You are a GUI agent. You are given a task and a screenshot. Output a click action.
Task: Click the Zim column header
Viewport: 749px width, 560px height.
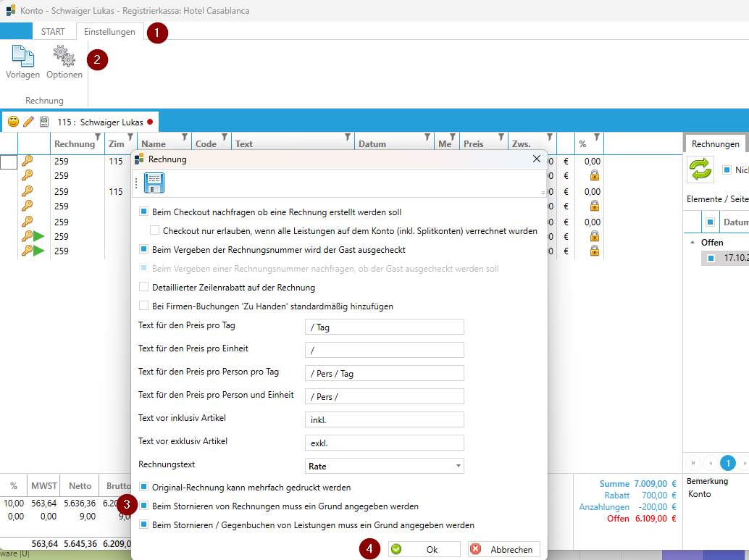click(121, 143)
